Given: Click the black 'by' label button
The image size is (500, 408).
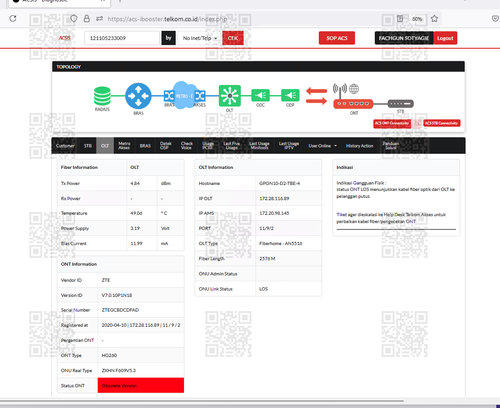Looking at the screenshot, I should [x=168, y=38].
